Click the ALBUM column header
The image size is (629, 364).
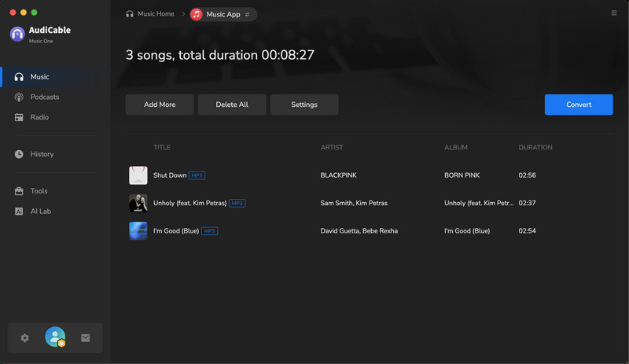pos(456,147)
